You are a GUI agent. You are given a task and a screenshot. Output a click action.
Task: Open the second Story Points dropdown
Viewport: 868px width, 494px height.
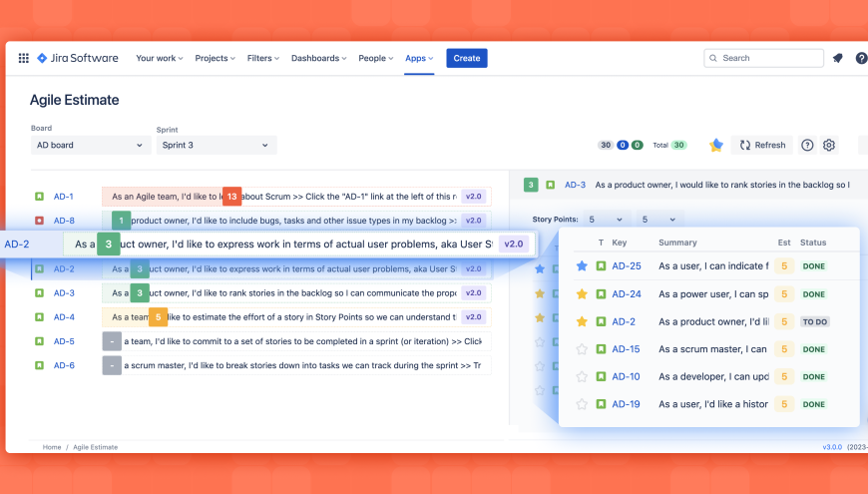(658, 220)
